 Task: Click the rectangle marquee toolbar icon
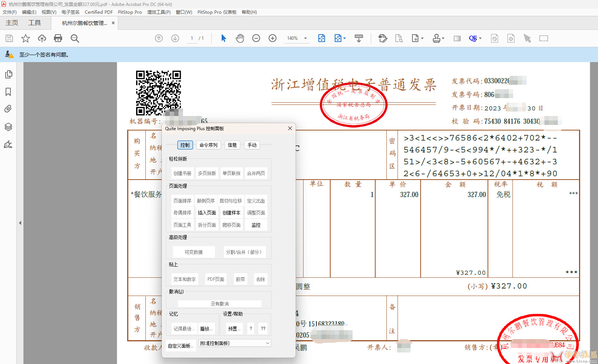pos(544,38)
